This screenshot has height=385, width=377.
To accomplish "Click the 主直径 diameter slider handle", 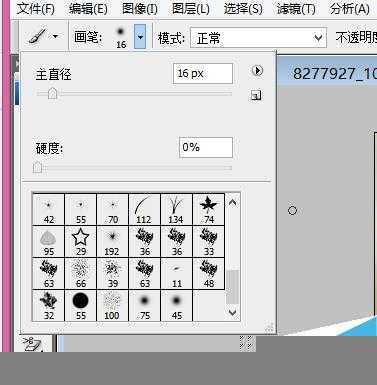I will coord(52,93).
